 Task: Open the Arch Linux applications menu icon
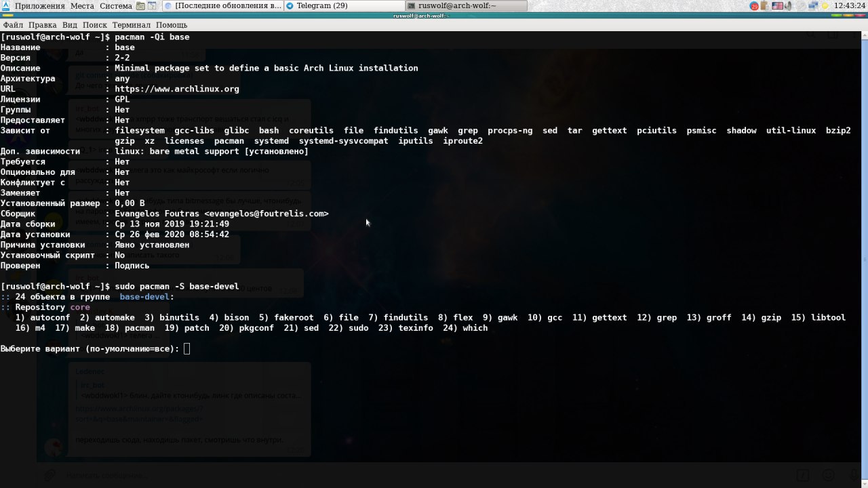point(6,6)
